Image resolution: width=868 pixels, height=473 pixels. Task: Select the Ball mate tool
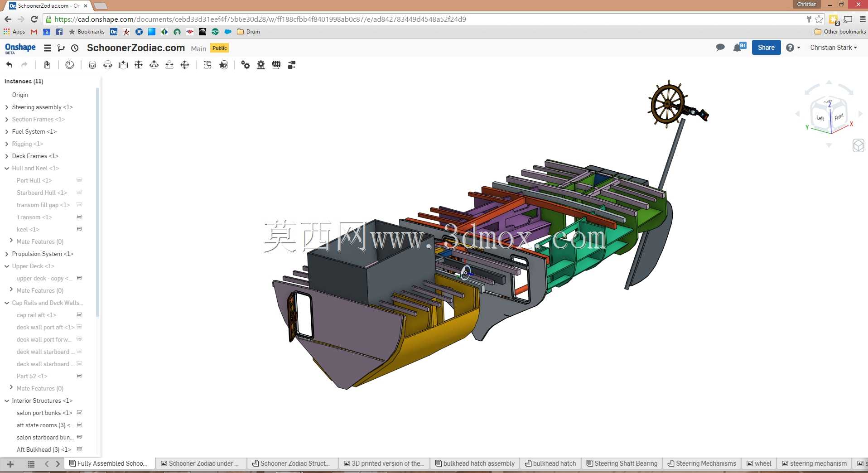[x=185, y=65]
